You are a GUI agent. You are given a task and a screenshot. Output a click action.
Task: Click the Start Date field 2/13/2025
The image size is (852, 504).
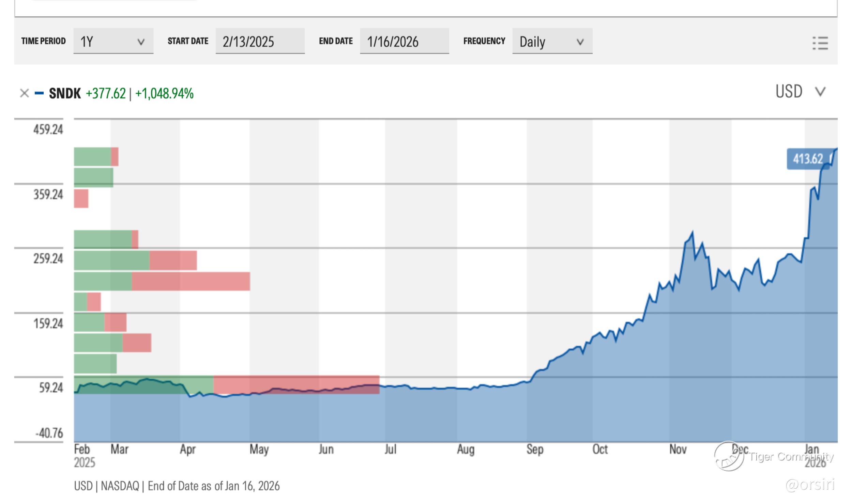[260, 41]
